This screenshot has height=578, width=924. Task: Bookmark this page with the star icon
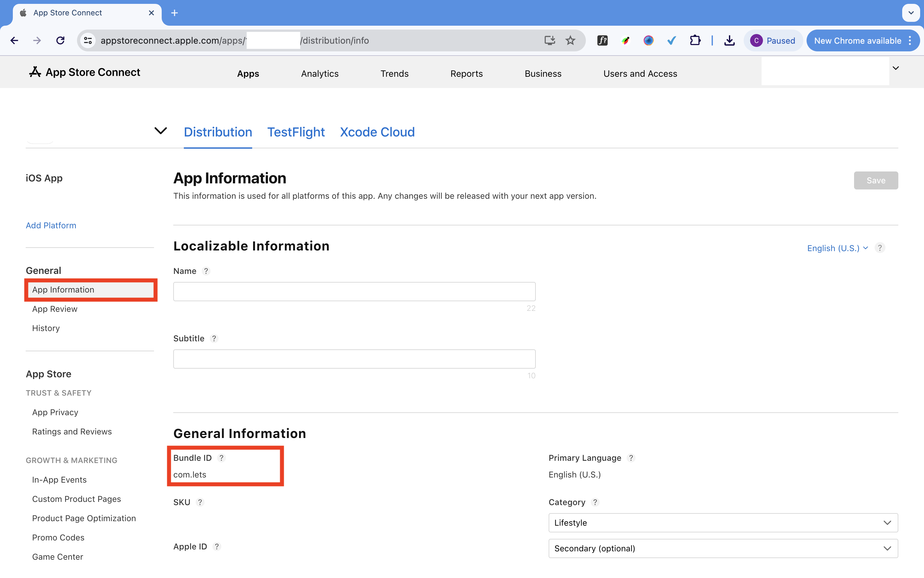point(570,40)
